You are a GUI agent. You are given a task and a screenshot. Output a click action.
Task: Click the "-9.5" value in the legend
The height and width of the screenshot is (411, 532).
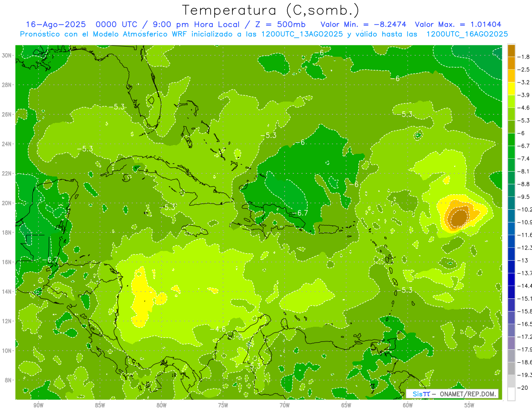tap(524, 196)
